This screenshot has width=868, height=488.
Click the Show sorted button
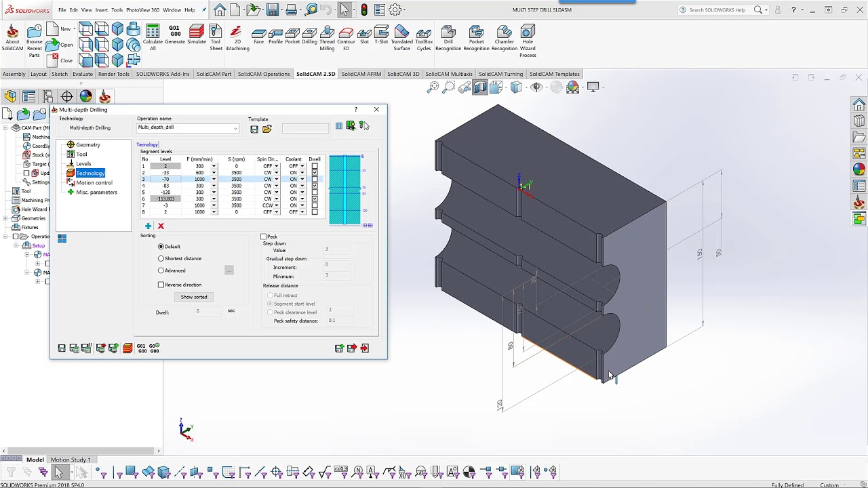pos(194,297)
